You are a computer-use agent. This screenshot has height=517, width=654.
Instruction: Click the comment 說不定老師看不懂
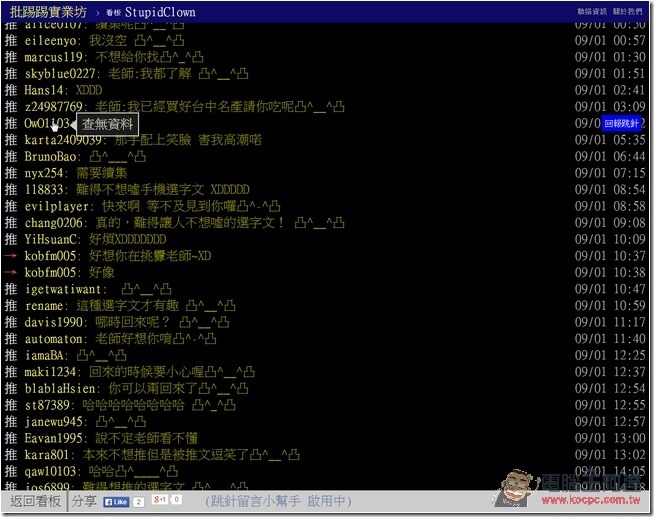click(x=147, y=438)
